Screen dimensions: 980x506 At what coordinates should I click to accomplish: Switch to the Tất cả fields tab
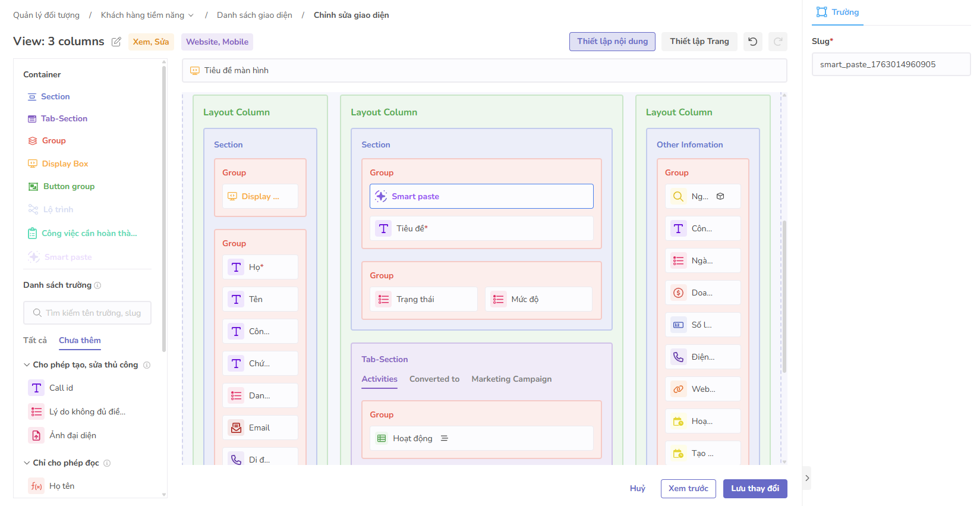pos(35,340)
